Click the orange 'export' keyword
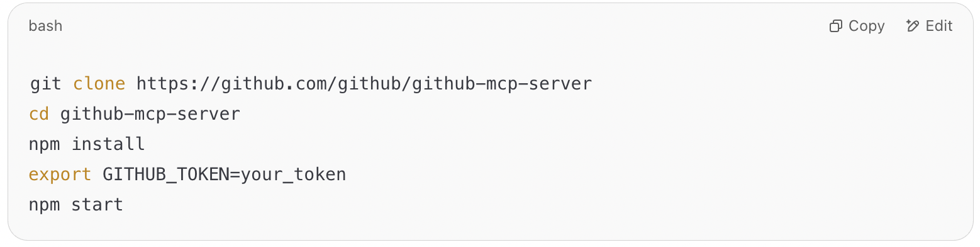The height and width of the screenshot is (247, 980). point(60,175)
